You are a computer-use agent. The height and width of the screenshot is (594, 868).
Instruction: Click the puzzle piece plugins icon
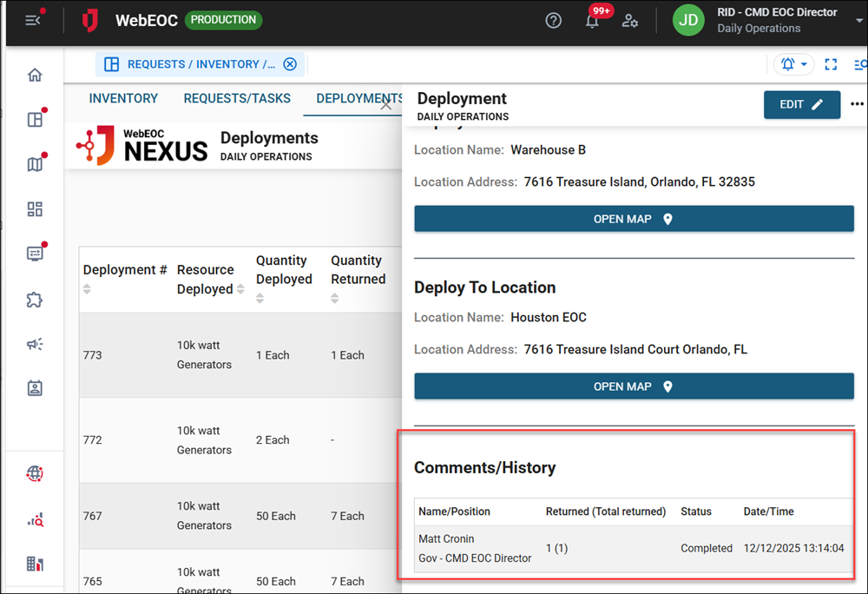35,300
